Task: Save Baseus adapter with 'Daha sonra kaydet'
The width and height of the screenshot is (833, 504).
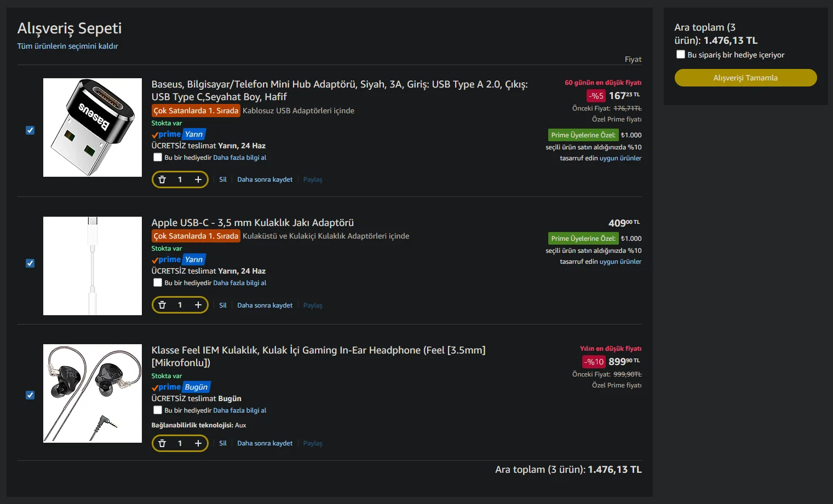Action: pos(265,179)
